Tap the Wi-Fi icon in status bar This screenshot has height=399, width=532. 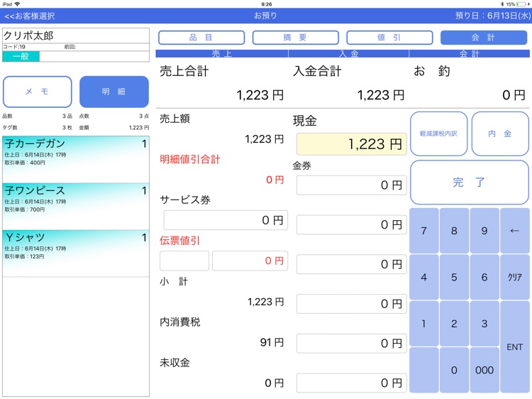coord(17,4)
